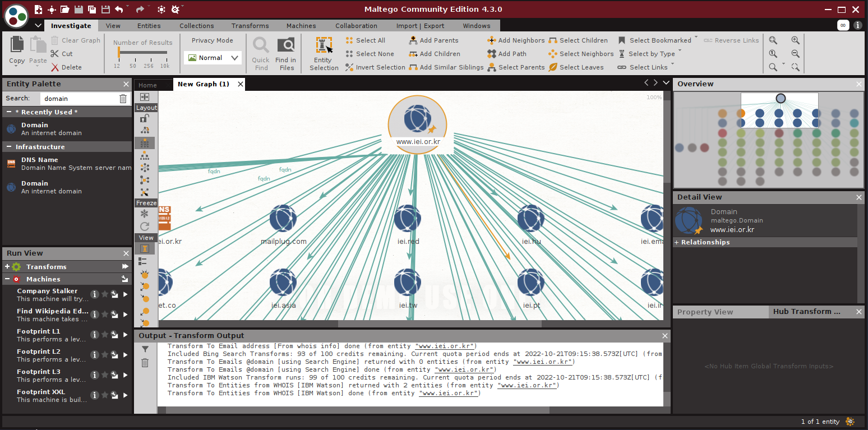Run the Company Stalker machine play button
Viewport: 868px width, 430px height.
point(126,294)
